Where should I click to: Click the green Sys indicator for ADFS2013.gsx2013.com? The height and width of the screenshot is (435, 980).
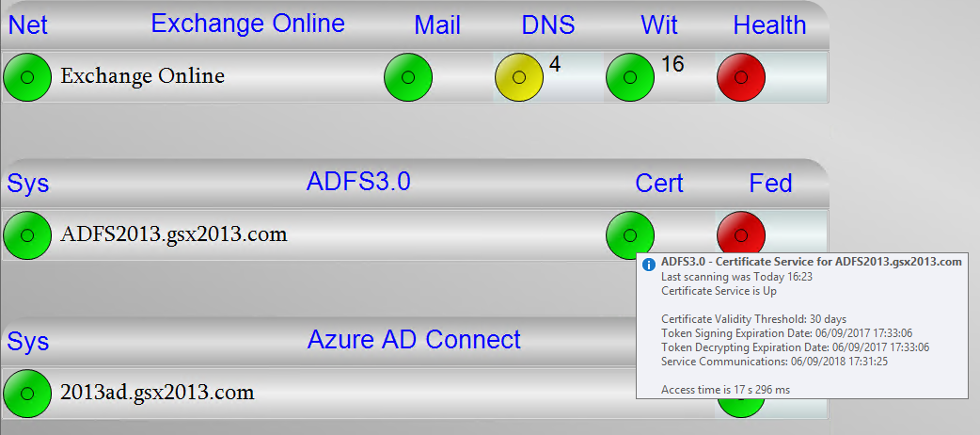(x=27, y=235)
